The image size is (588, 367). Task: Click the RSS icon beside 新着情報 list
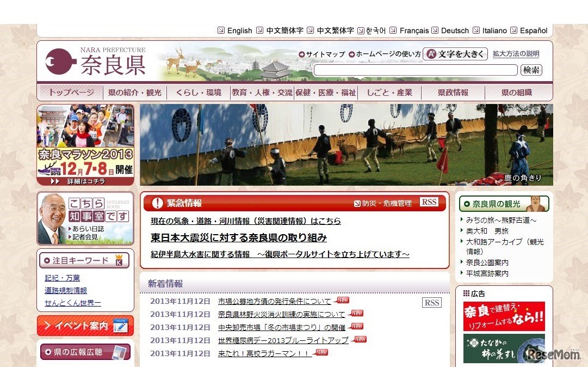431,302
